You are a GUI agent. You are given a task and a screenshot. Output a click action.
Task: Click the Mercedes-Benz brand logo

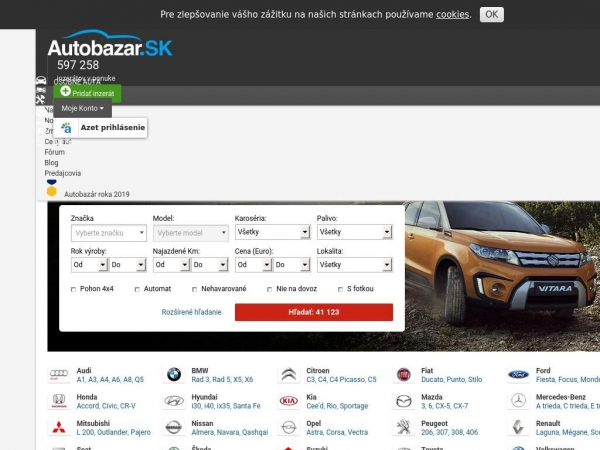518,401
